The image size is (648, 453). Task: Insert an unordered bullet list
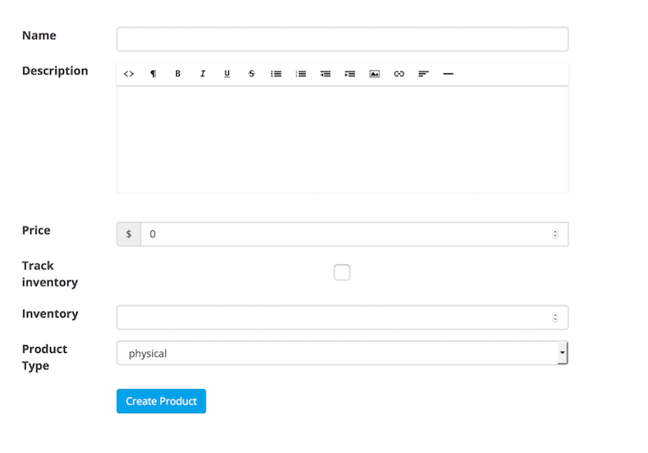[x=276, y=74]
